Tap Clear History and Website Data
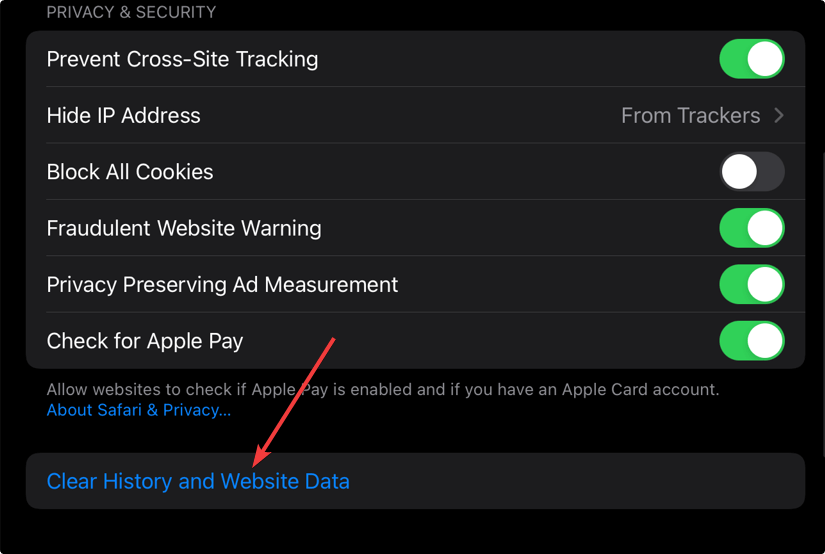825x554 pixels. 198,481
